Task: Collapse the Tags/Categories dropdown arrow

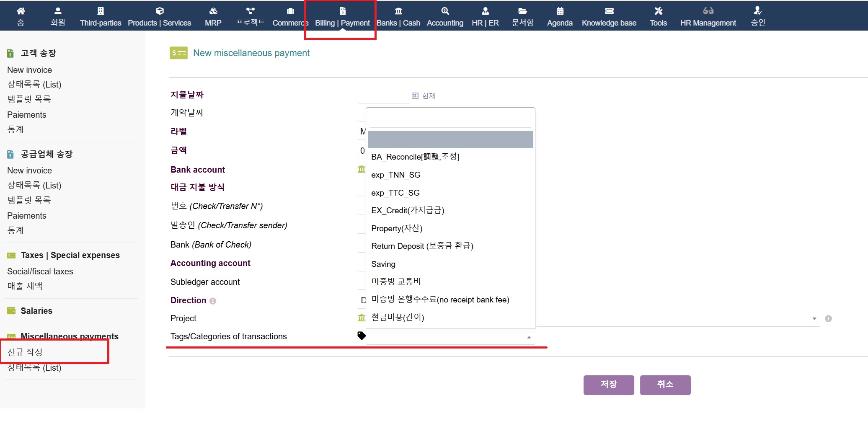Action: (529, 337)
